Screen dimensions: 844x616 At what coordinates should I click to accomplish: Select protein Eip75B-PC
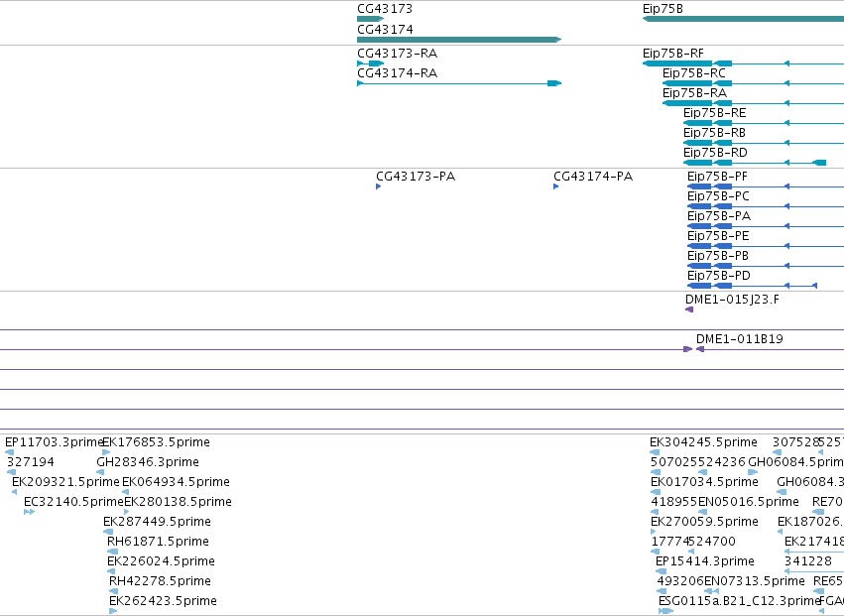pos(718,196)
